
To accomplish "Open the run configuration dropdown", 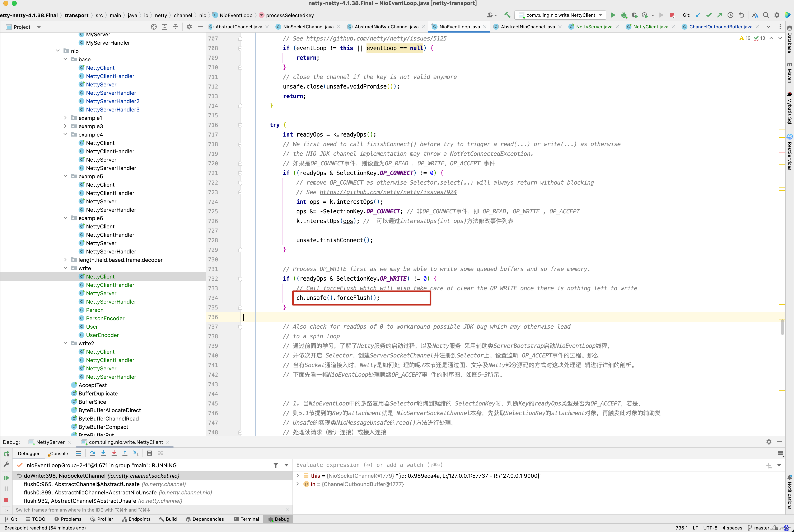I will coord(601,15).
